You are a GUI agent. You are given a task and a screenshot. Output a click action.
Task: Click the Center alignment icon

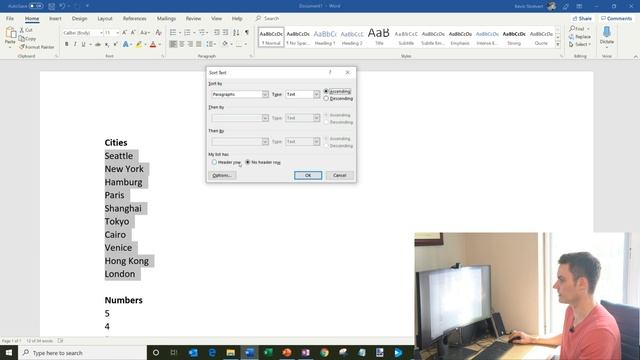point(182,44)
